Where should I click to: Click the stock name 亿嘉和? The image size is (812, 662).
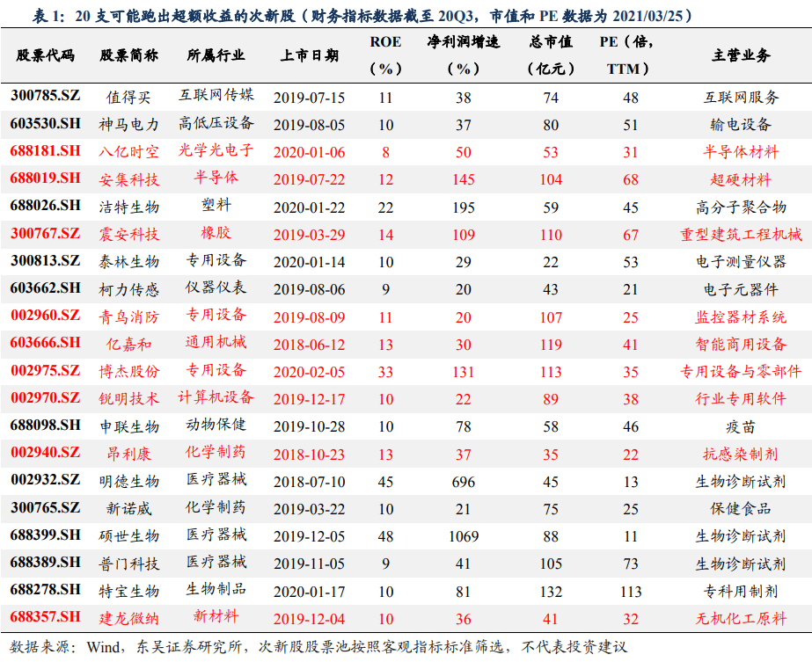(129, 345)
